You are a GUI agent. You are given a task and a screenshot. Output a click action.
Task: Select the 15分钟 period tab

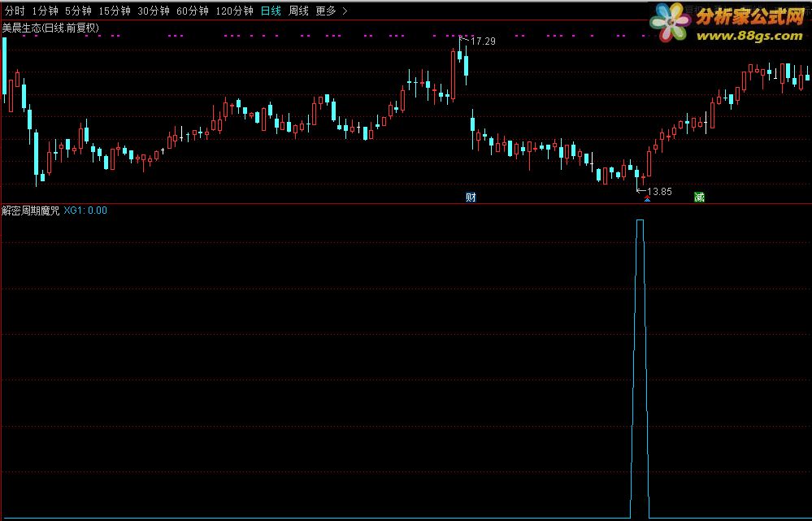(115, 11)
